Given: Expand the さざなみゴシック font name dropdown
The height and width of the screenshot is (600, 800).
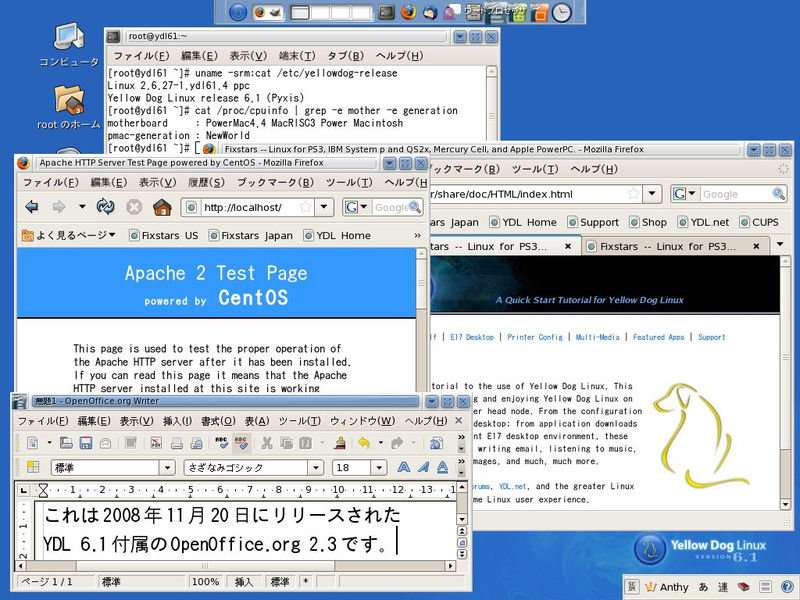Looking at the screenshot, I should tap(316, 467).
